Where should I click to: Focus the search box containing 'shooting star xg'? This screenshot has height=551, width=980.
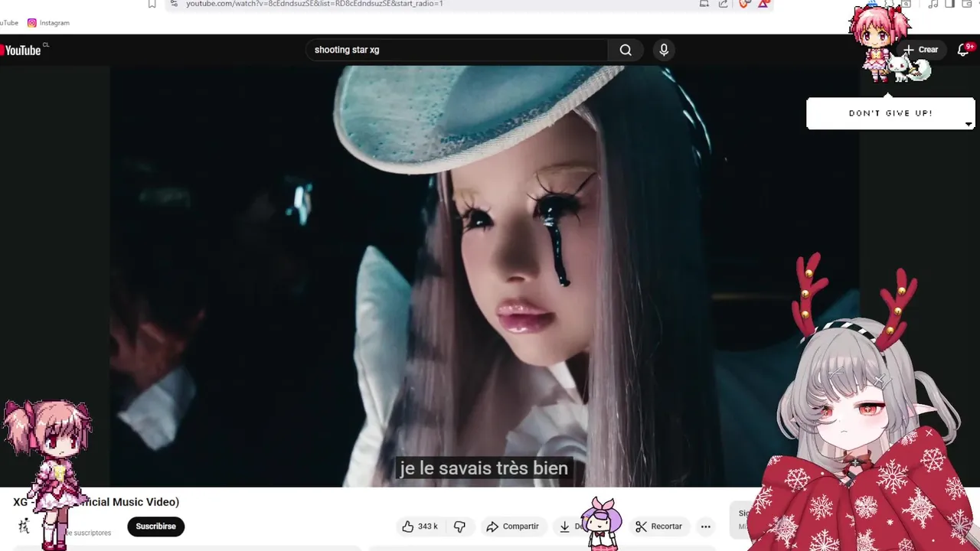458,50
